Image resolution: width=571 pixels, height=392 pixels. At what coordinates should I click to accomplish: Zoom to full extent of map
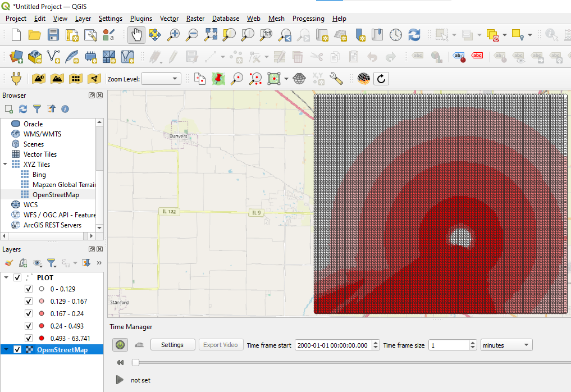click(x=211, y=35)
